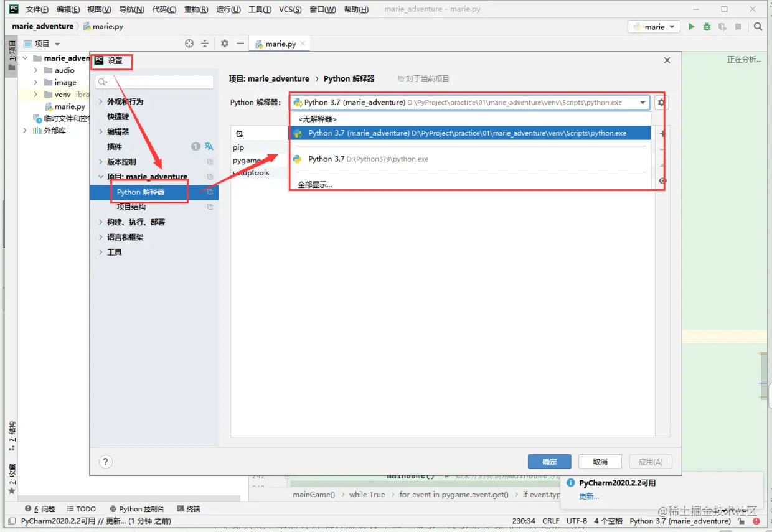Screen dimensions: 772x532
Task: Select 插件 in settings tree
Action: click(115, 147)
